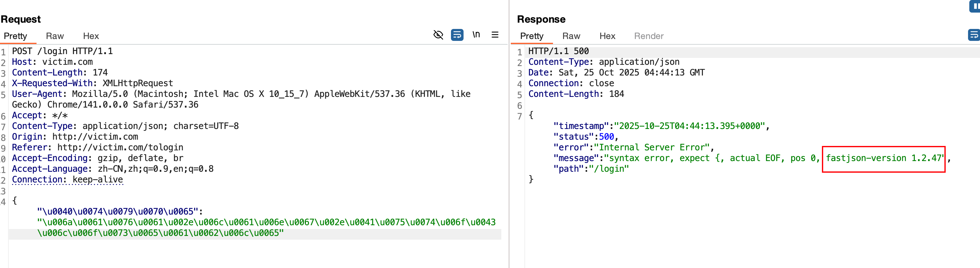Click the divider between Request and Response panels
Screen dimensions: 980x268
(509, 152)
